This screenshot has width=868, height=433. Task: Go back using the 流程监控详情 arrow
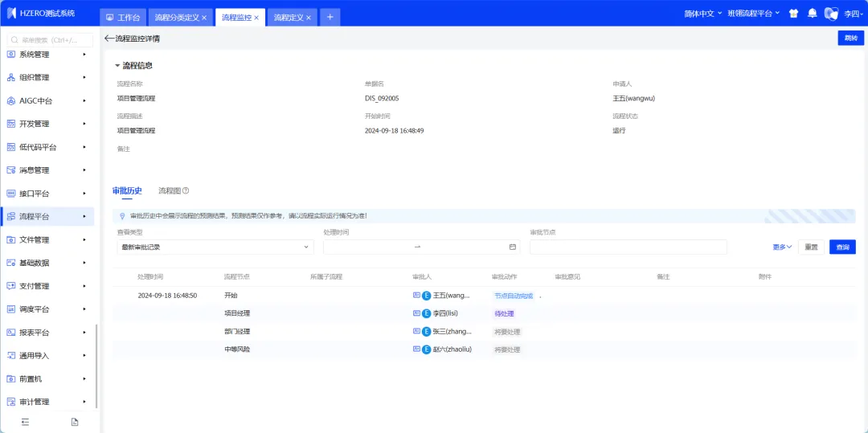(109, 39)
